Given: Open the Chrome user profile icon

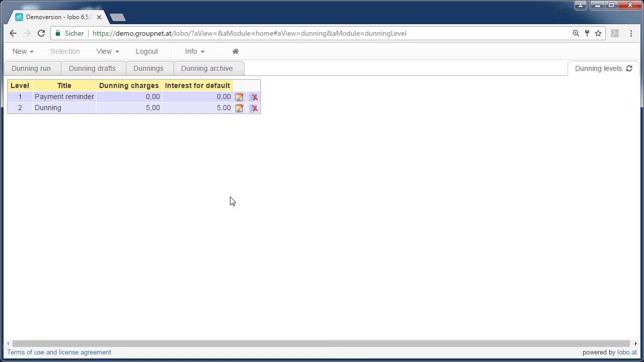Looking at the screenshot, I should (x=581, y=5).
